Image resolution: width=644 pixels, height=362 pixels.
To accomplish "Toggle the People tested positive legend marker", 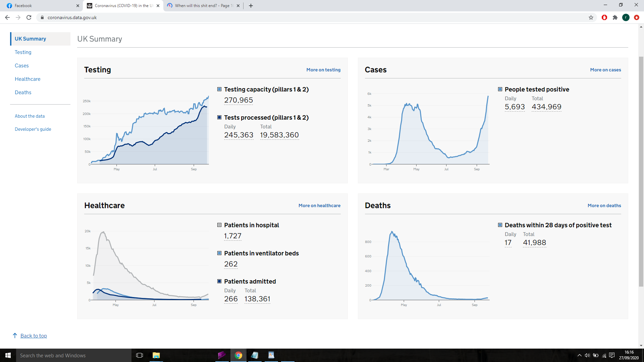I will (500, 89).
